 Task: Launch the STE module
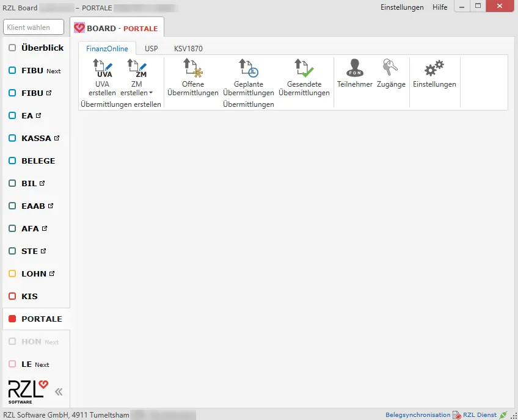36,251
